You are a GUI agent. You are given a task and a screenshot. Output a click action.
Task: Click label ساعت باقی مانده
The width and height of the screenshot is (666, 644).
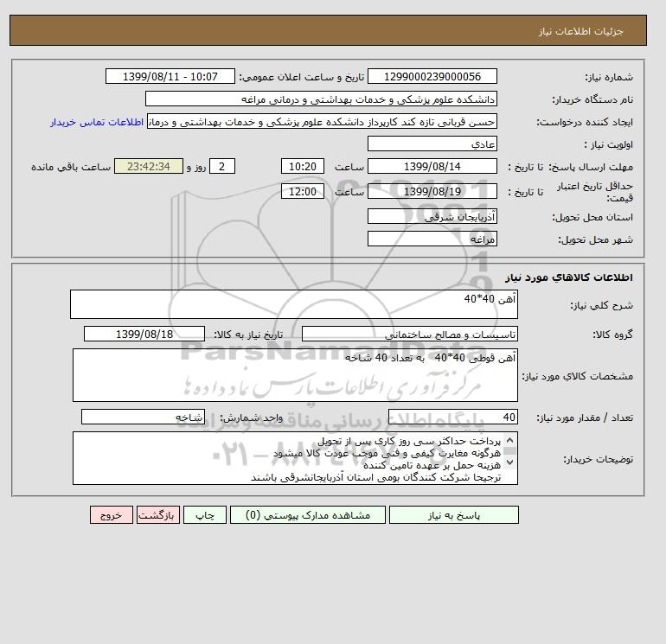71,167
